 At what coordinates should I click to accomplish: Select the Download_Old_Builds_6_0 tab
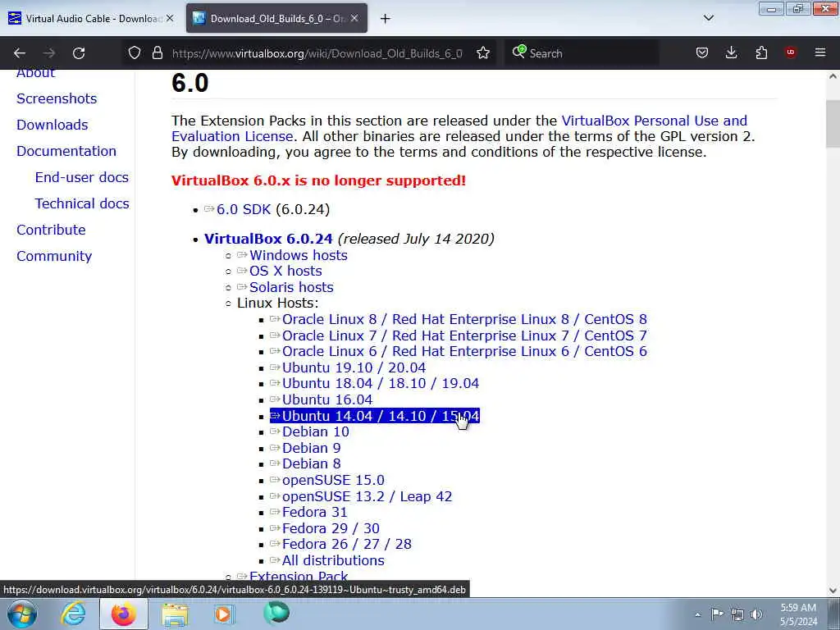tap(276, 18)
